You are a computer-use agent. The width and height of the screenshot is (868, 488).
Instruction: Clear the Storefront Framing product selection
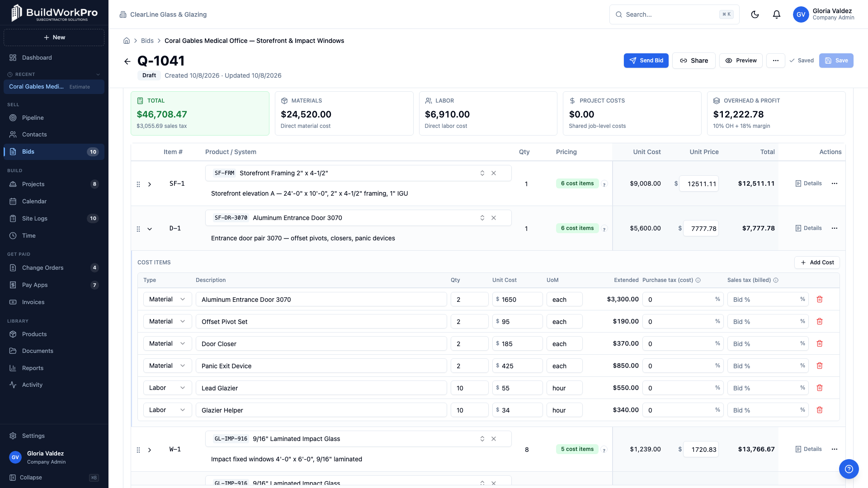(494, 173)
